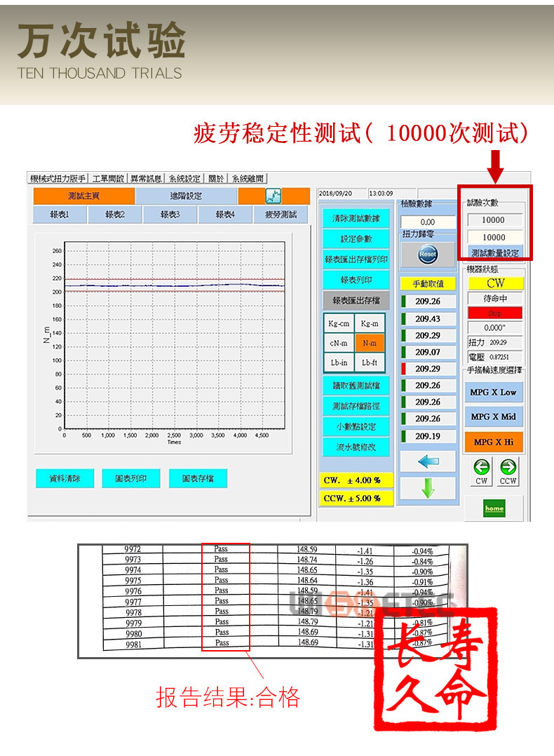Click the lower 10000 test count field
The width and height of the screenshot is (554, 756).
pyautogui.click(x=494, y=237)
